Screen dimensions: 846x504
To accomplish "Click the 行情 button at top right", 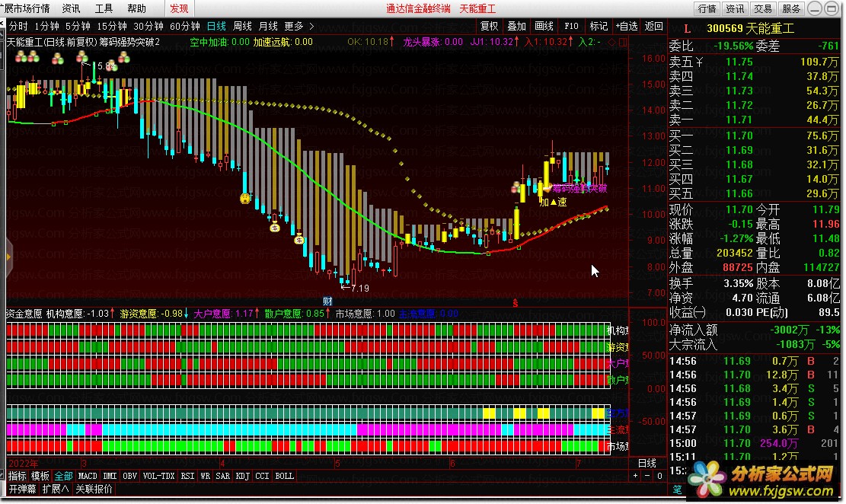I will (707, 8).
